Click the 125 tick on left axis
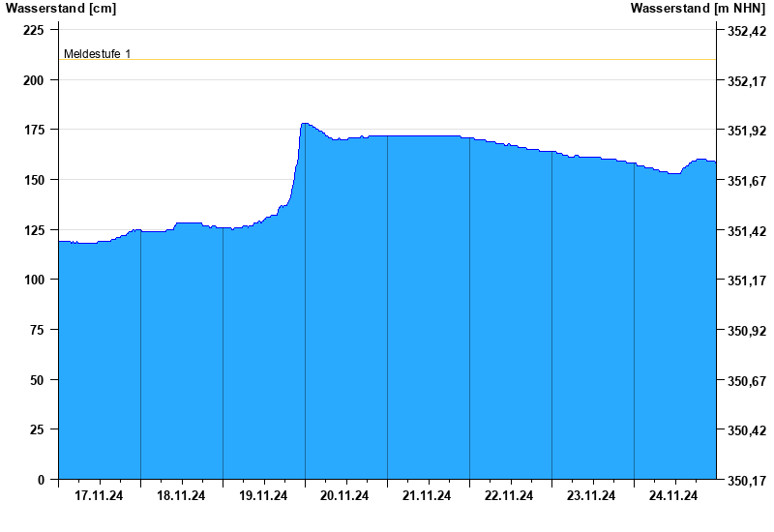 [x=34, y=230]
